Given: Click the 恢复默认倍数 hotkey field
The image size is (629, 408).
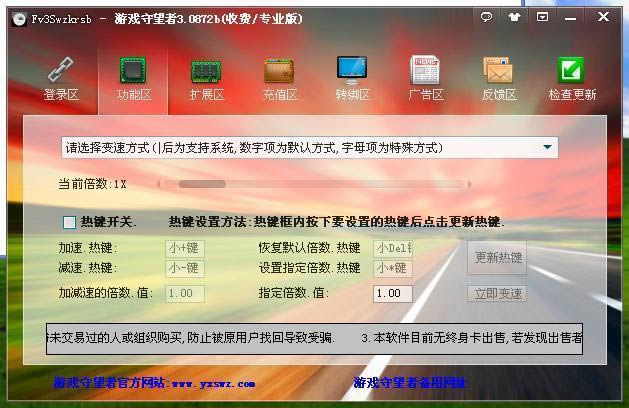Looking at the screenshot, I should pos(393,248).
